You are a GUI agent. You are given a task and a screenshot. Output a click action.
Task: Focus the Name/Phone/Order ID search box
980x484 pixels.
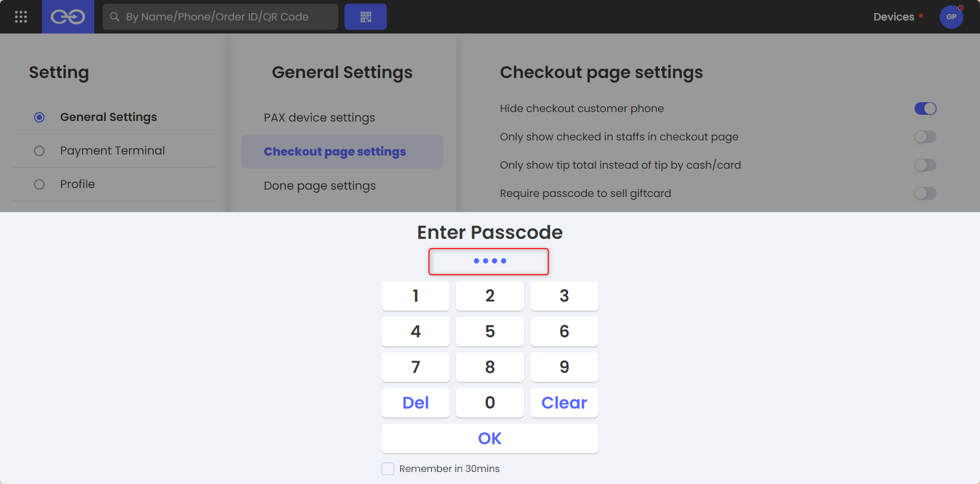click(220, 17)
